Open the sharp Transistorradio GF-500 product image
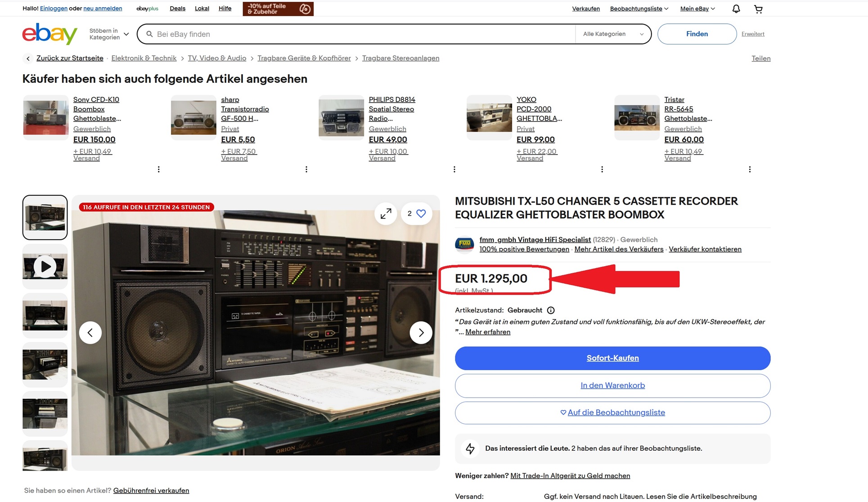This screenshot has width=868, height=502. point(193,118)
